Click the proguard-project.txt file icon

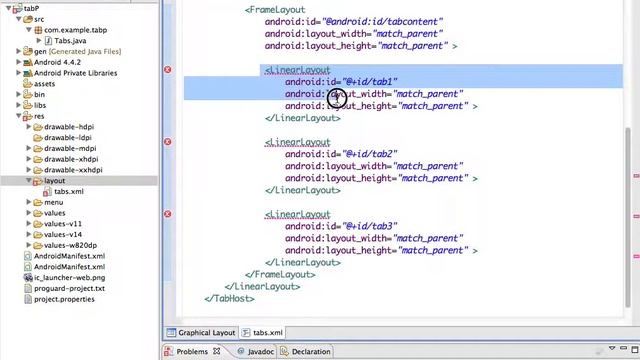(28, 288)
